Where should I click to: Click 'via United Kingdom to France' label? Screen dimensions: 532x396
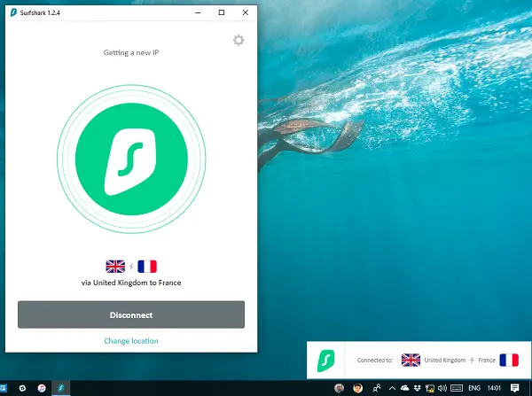pyautogui.click(x=131, y=283)
